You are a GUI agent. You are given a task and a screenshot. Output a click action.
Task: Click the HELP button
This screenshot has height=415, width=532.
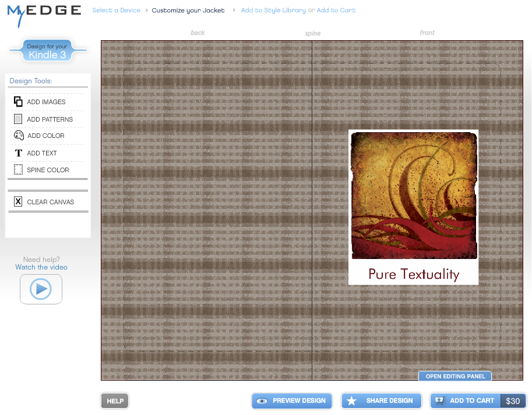pyautogui.click(x=115, y=401)
